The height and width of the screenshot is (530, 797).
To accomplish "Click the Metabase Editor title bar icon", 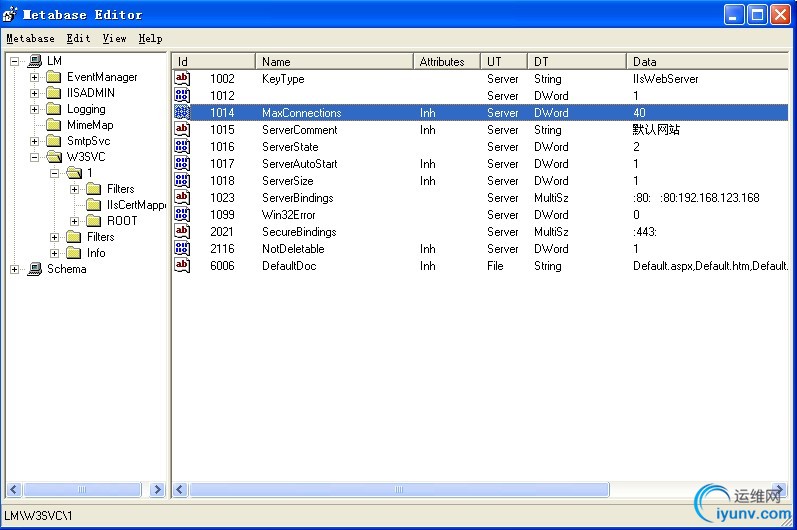I will click(10, 14).
